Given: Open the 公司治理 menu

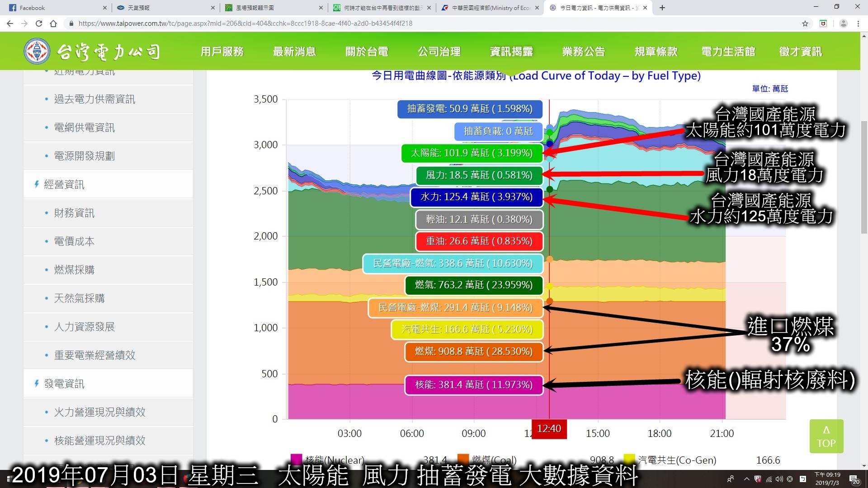Looking at the screenshot, I should (x=439, y=52).
